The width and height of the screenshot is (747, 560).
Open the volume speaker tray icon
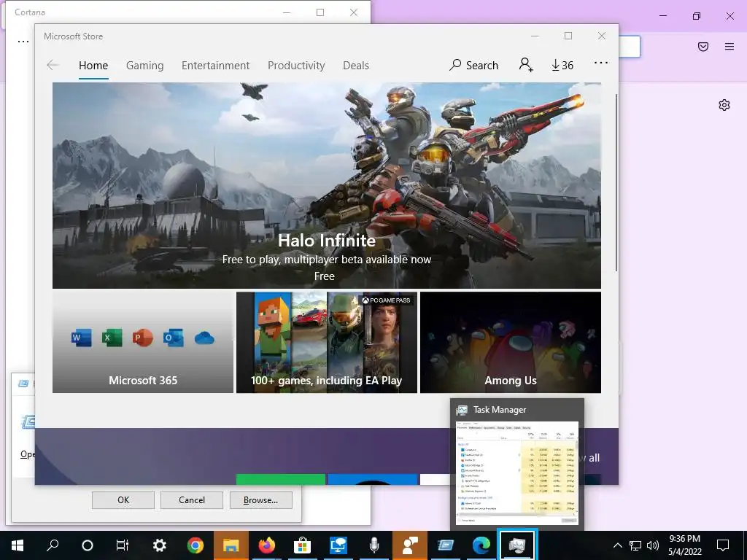click(653, 545)
